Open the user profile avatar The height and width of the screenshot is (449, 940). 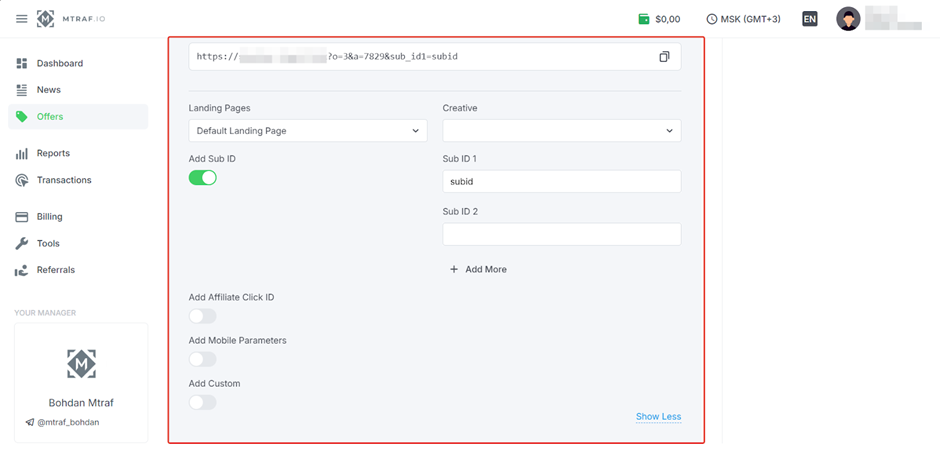848,19
